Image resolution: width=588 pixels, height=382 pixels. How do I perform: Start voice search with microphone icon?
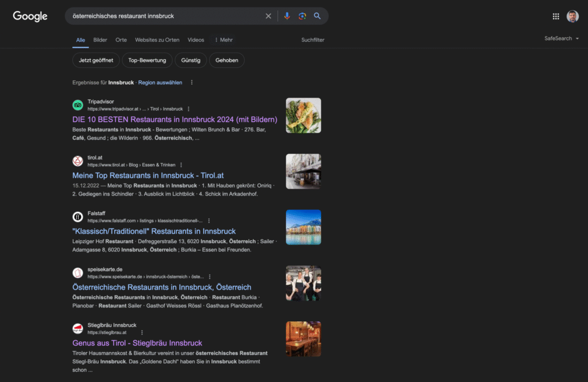(x=287, y=16)
